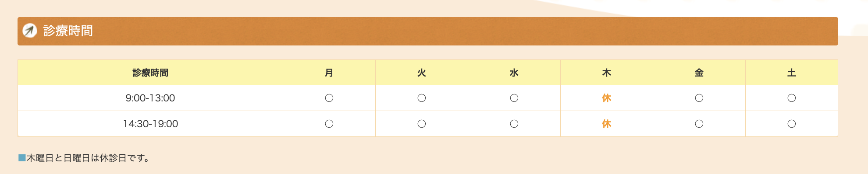This screenshot has width=868, height=174.
Task: Click the 月 column header
Action: (x=329, y=73)
